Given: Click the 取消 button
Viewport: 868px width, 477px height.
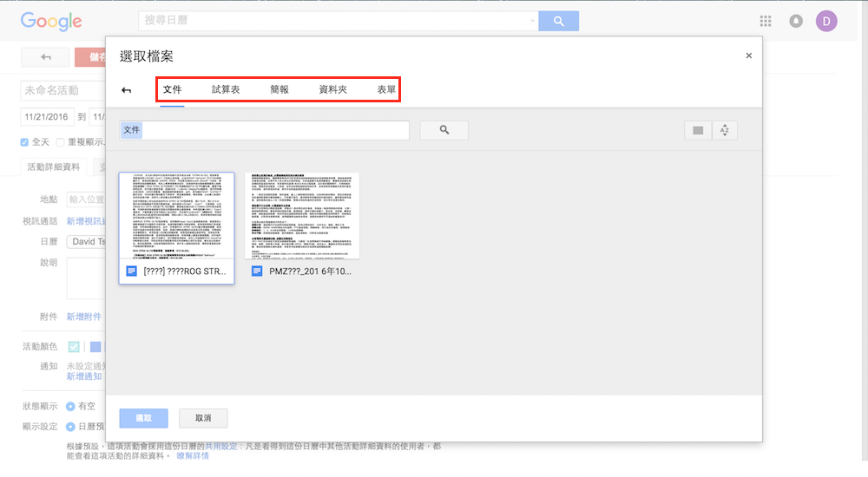Looking at the screenshot, I should coord(203,418).
